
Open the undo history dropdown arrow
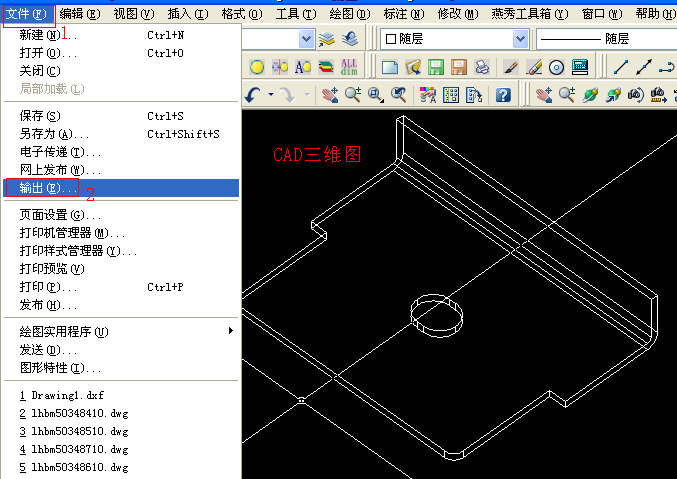tap(271, 94)
